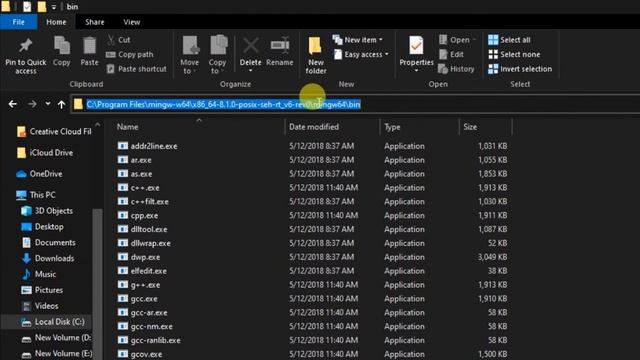The height and width of the screenshot is (360, 640).
Task: Select the ar.exe file
Action: pyautogui.click(x=134, y=160)
